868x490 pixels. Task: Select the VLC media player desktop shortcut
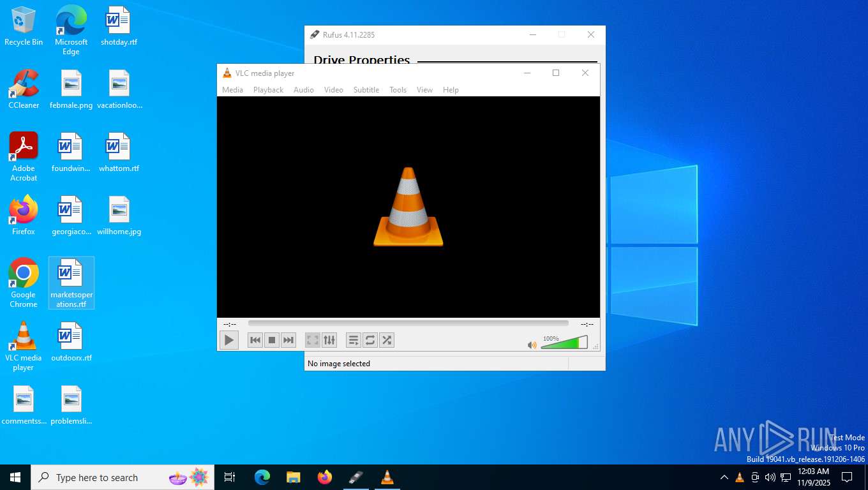(24, 346)
